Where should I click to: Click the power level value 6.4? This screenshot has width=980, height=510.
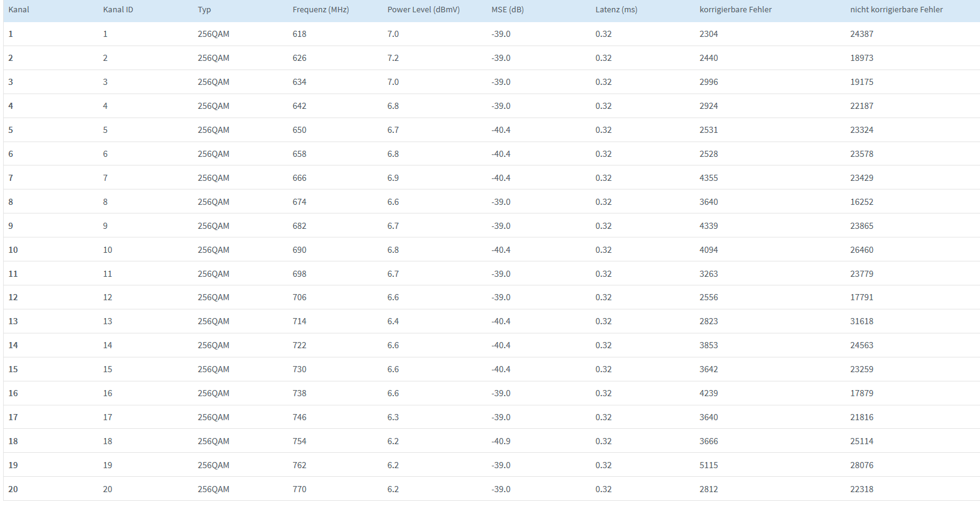point(393,321)
